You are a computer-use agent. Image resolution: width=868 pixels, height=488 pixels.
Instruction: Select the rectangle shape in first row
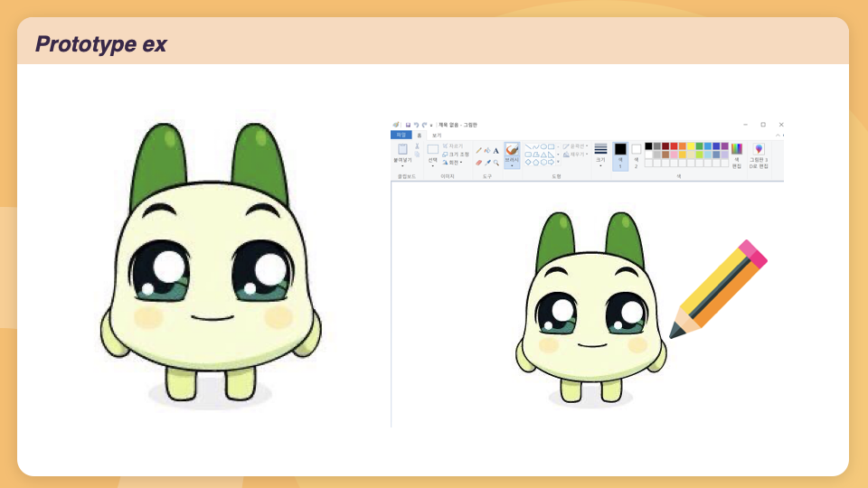551,146
